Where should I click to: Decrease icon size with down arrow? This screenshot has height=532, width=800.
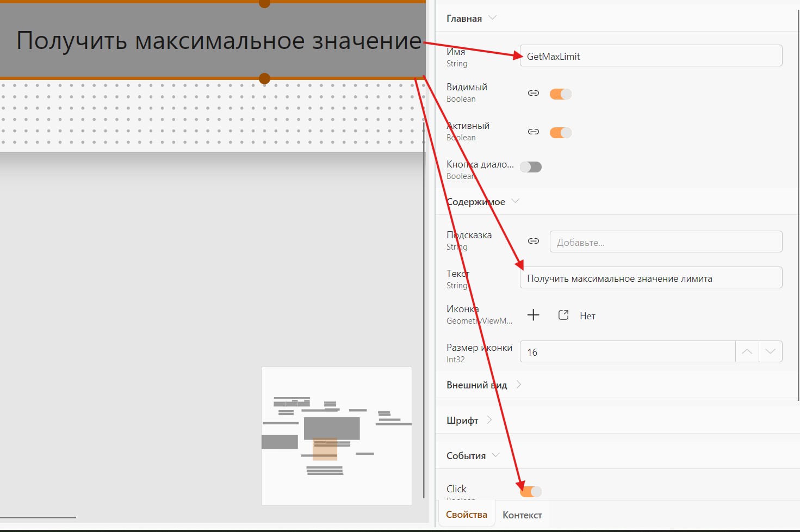(x=771, y=351)
